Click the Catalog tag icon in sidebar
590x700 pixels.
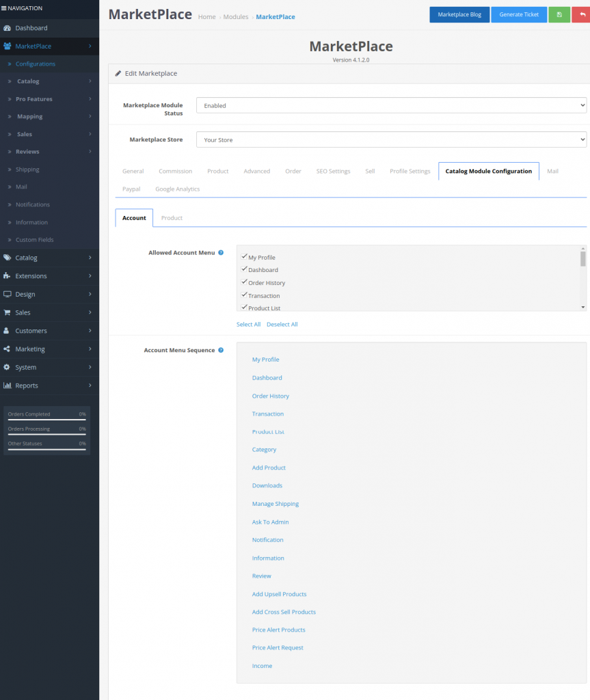(x=7, y=258)
